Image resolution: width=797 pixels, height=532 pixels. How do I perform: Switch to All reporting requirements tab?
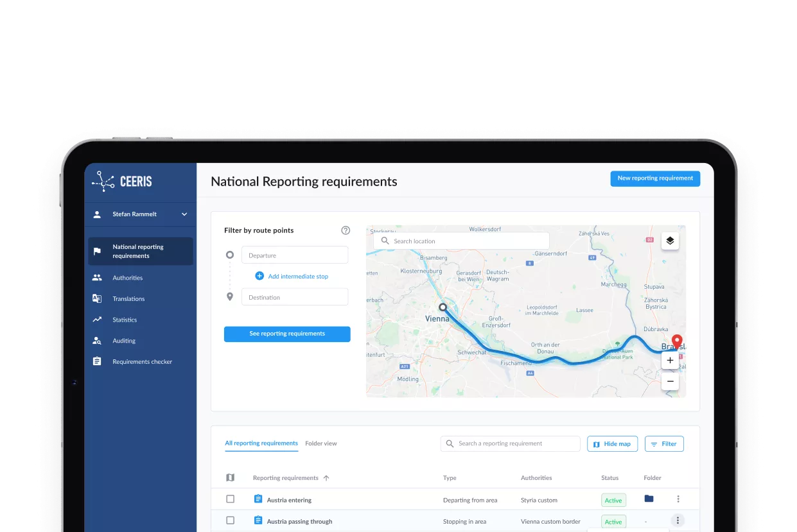(261, 443)
